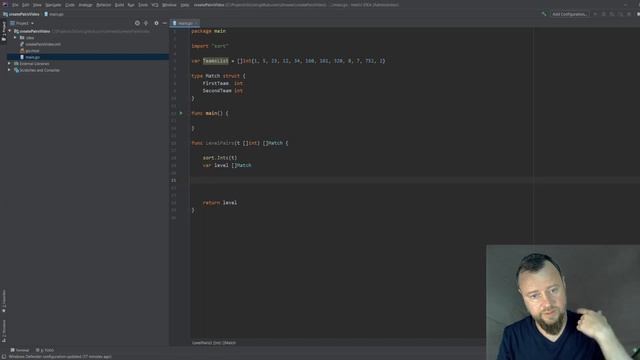
Task: Open the Window menu
Action: (169, 5)
